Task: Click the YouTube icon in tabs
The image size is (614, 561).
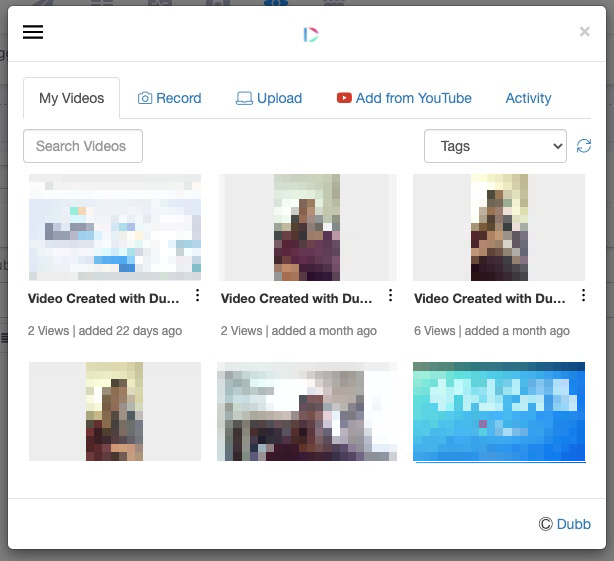Action: tap(344, 98)
